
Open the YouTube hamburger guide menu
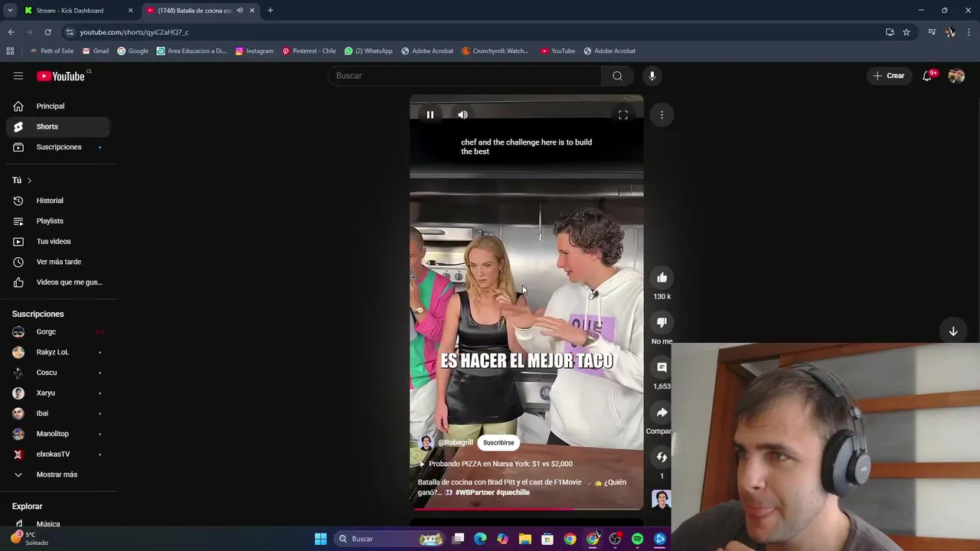point(18,76)
